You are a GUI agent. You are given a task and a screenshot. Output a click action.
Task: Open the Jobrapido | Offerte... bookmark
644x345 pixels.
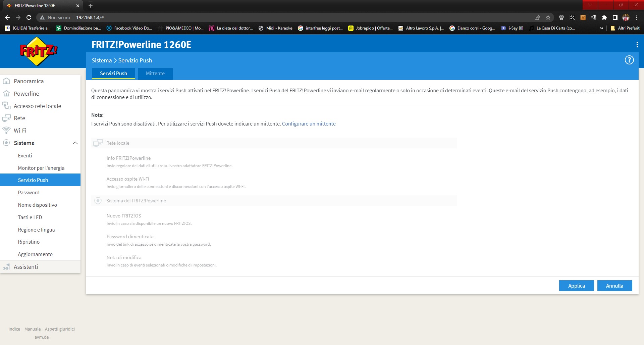click(370, 28)
